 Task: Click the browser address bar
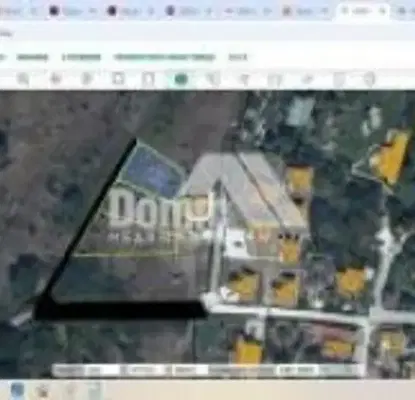pyautogui.click(x=207, y=33)
